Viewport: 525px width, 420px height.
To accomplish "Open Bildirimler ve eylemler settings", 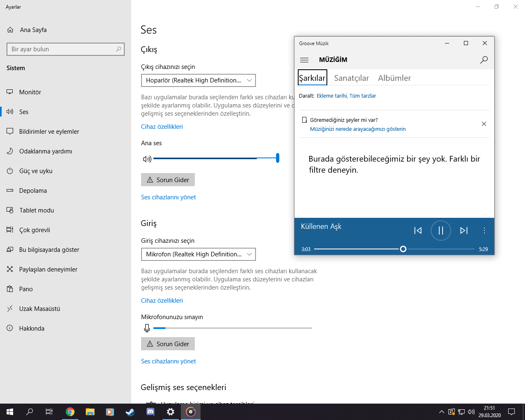I will (x=66, y=132).
